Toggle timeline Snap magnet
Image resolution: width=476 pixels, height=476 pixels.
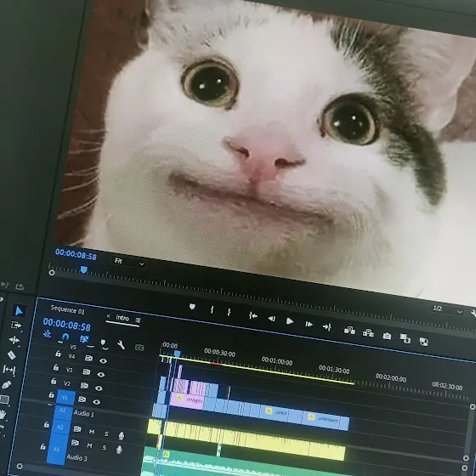click(x=65, y=337)
